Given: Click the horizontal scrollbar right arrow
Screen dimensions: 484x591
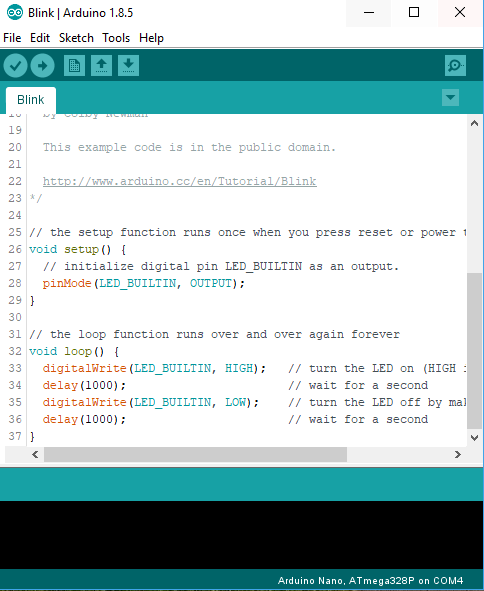Looking at the screenshot, I should 458,455.
